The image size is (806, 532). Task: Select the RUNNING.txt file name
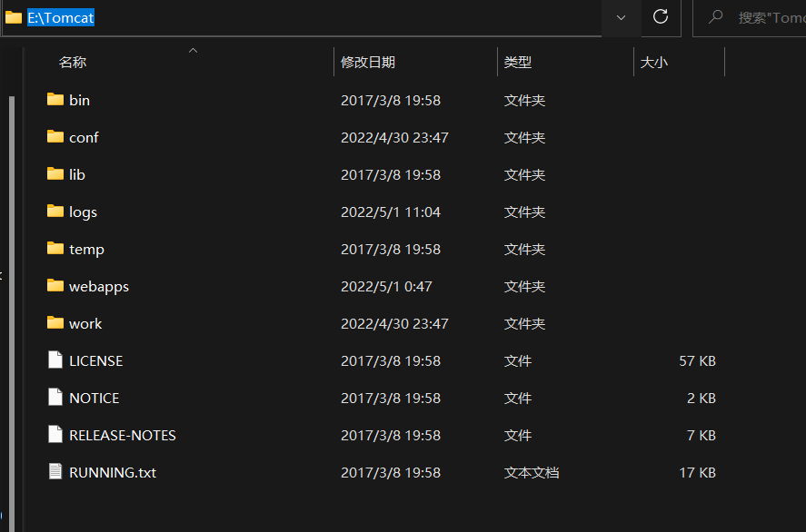click(x=113, y=472)
